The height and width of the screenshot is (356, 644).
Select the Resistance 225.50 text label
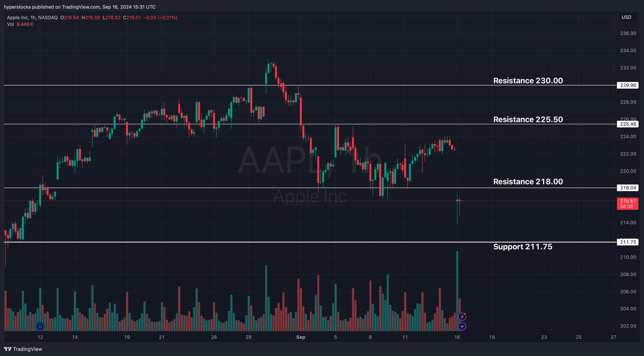[x=528, y=120]
